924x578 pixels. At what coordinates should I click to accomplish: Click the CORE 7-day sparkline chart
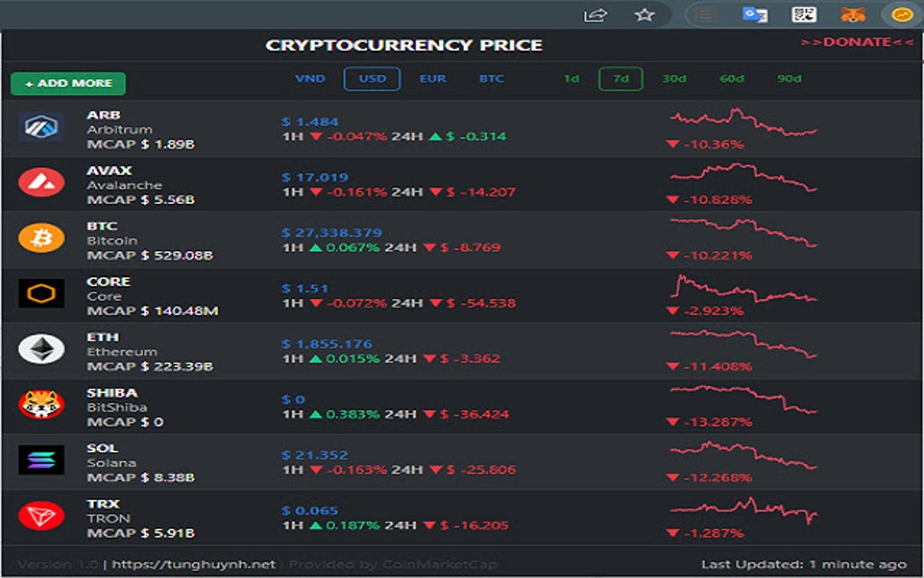pyautogui.click(x=744, y=289)
